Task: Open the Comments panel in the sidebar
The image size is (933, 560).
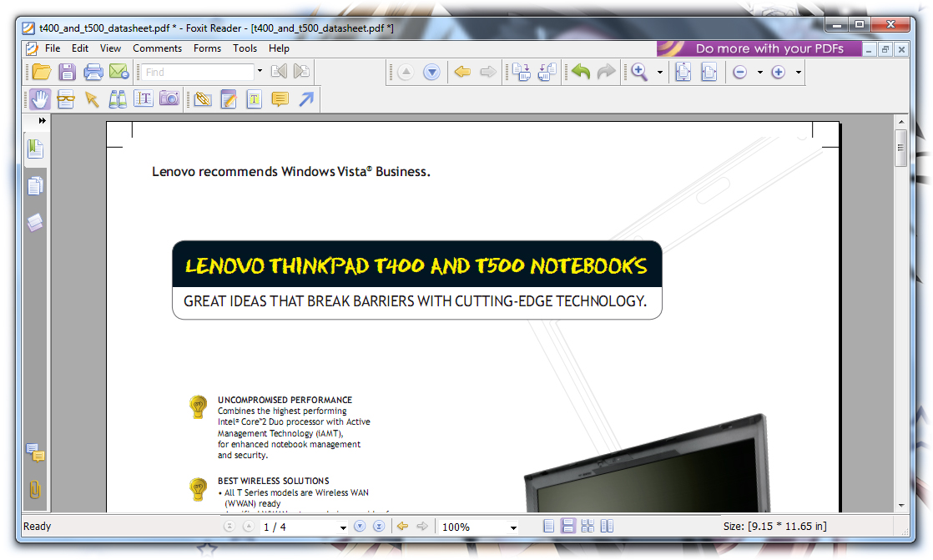Action: pos(35,453)
